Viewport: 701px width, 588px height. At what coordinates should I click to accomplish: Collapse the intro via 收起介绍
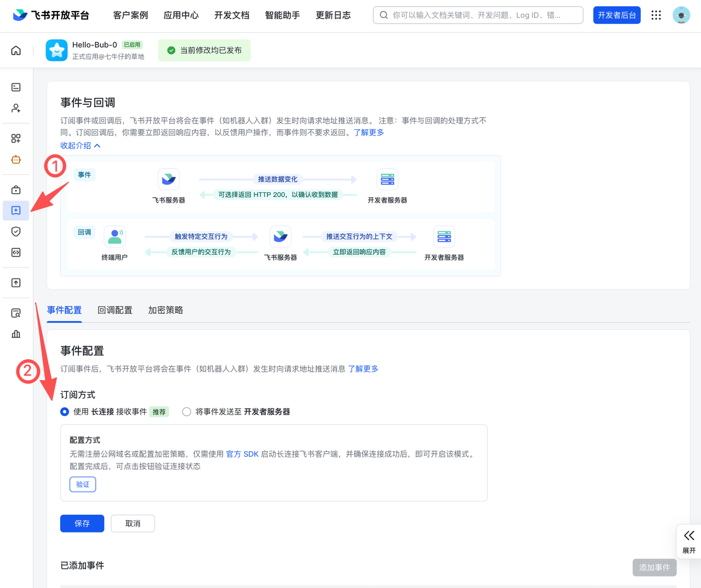81,146
